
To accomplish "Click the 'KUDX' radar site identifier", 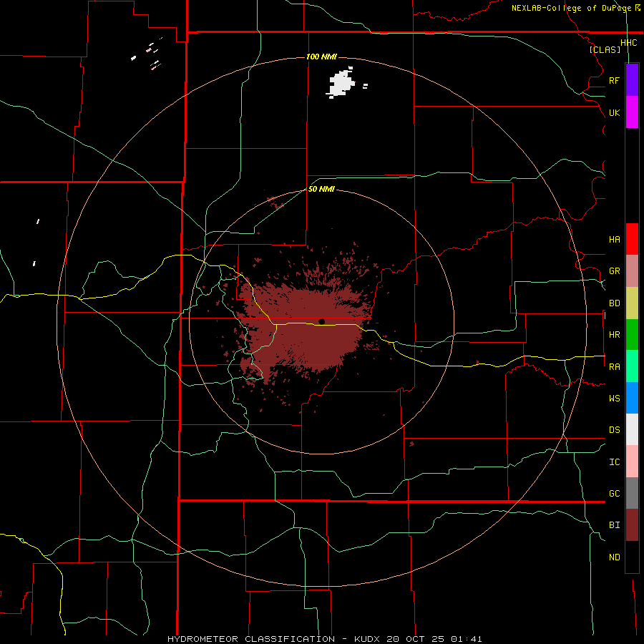I will click(x=367, y=639).
